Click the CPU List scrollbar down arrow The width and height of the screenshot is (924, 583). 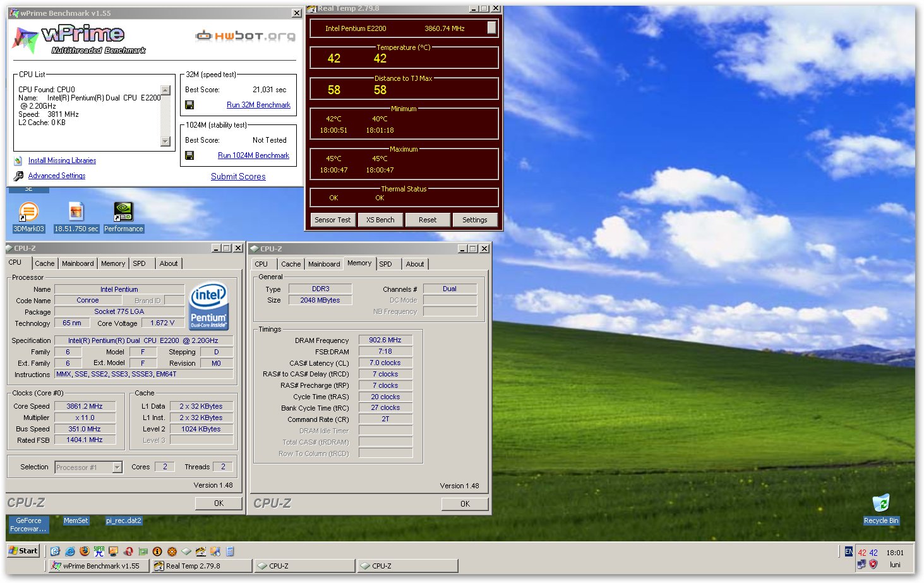pos(165,141)
